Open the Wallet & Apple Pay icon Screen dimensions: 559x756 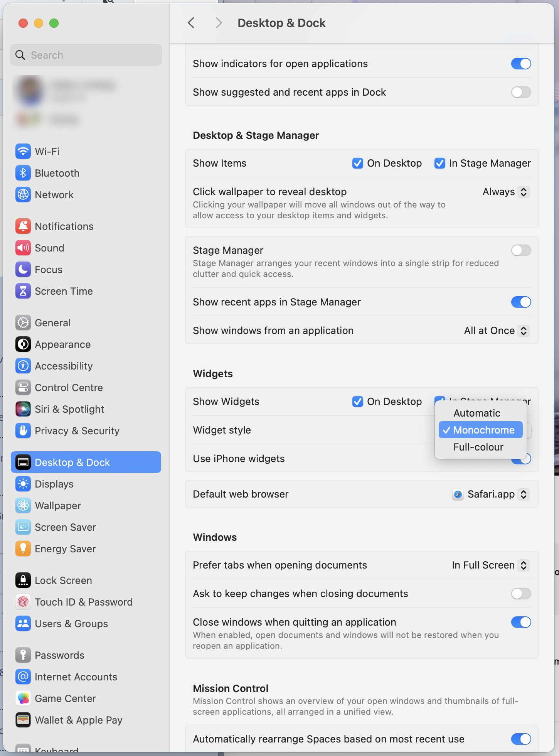point(23,720)
